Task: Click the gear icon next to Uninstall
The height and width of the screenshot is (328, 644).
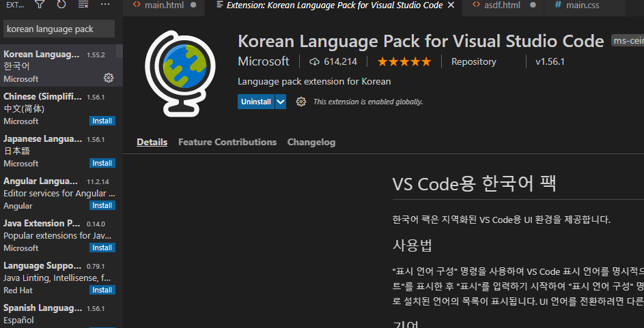Action: [301, 102]
